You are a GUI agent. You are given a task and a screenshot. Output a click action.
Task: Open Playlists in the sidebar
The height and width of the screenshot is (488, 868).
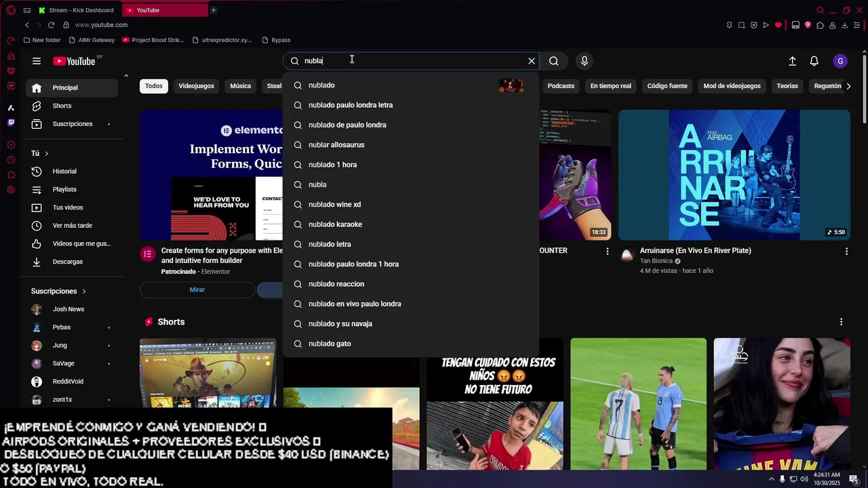tap(72, 190)
